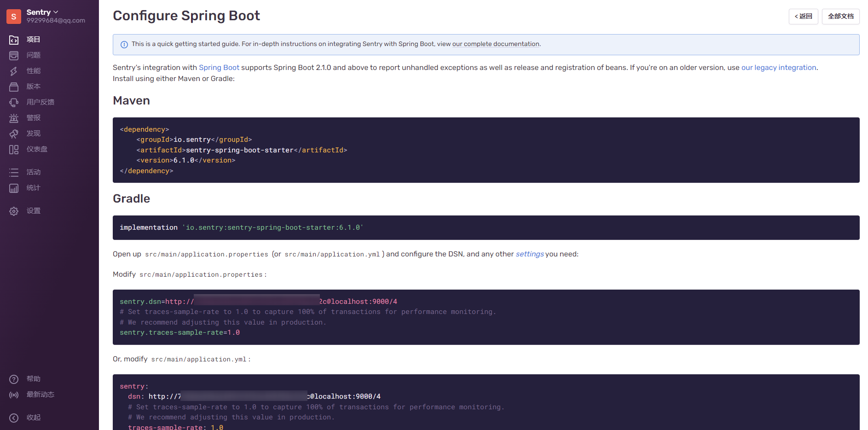The width and height of the screenshot is (868, 430).
Task: Expand the Sentry organization dropdown
Action: pyautogui.click(x=42, y=12)
